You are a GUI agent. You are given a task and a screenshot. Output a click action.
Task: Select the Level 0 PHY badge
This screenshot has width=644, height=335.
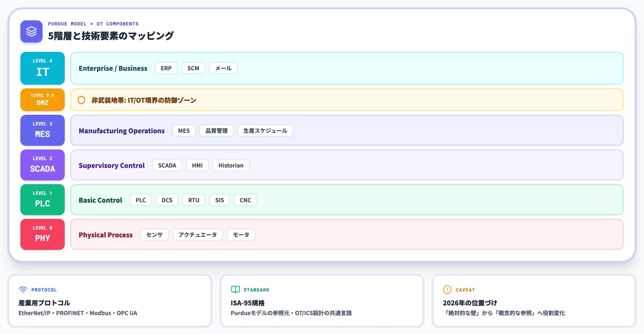[x=43, y=235]
